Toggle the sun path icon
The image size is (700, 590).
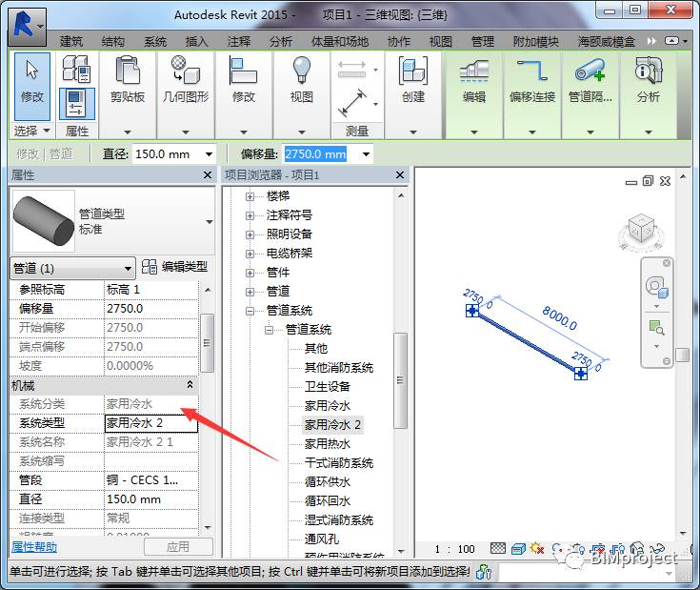(537, 548)
